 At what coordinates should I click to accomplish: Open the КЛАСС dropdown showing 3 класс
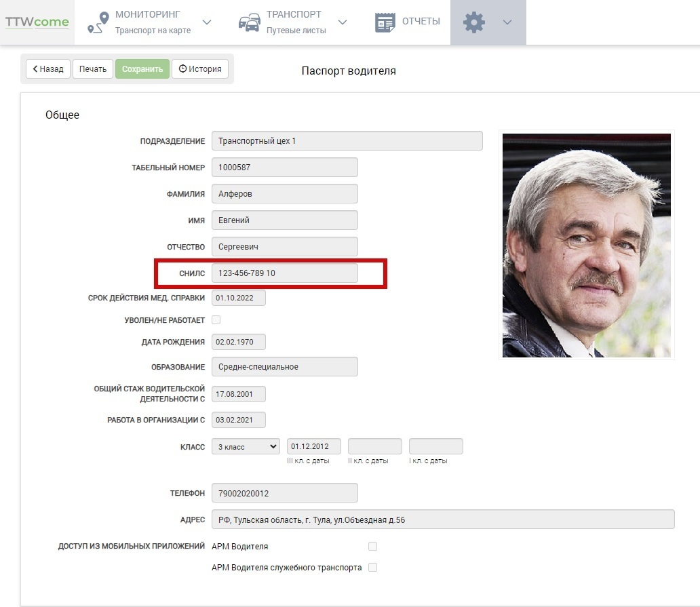coord(245,446)
